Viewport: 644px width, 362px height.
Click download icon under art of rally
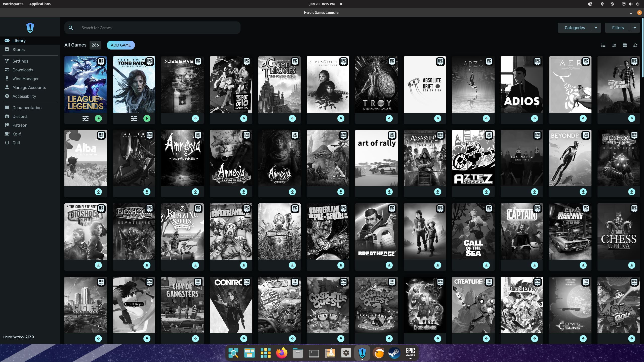pyautogui.click(x=389, y=192)
